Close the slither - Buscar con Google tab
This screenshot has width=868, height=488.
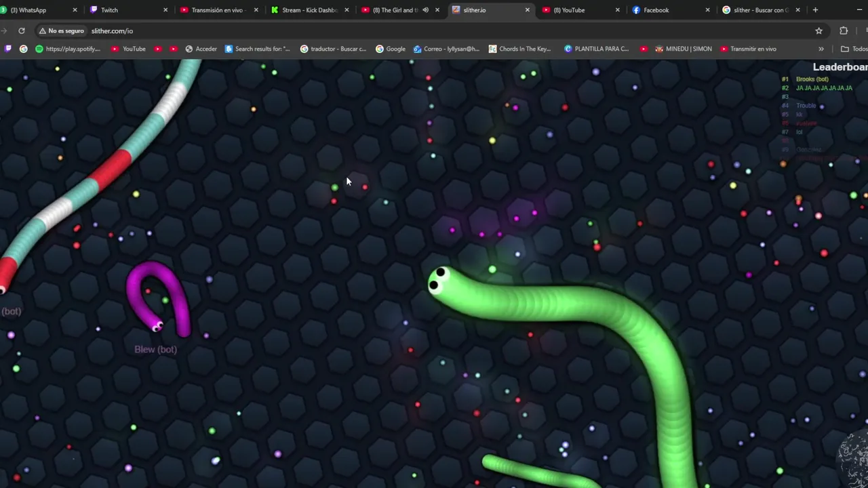[797, 10]
